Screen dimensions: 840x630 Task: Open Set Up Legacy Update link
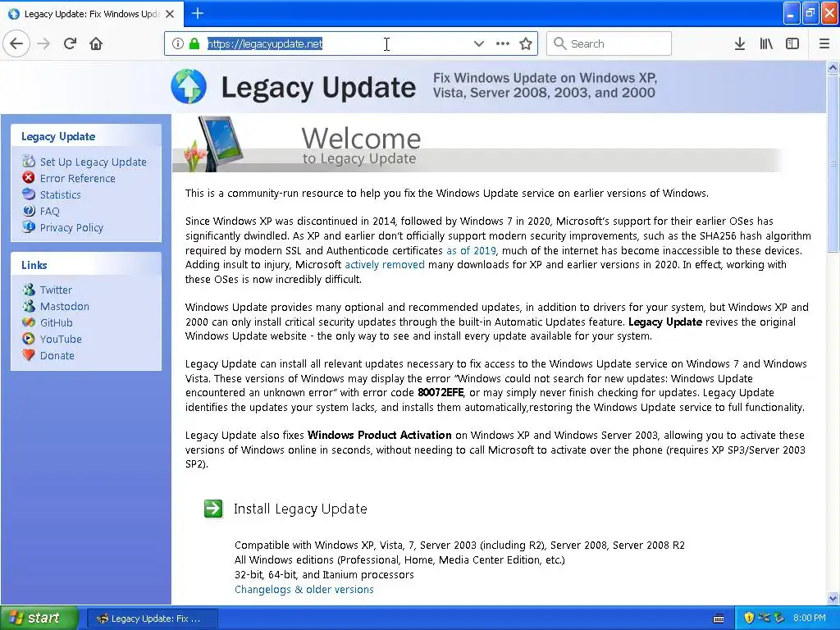[94, 162]
